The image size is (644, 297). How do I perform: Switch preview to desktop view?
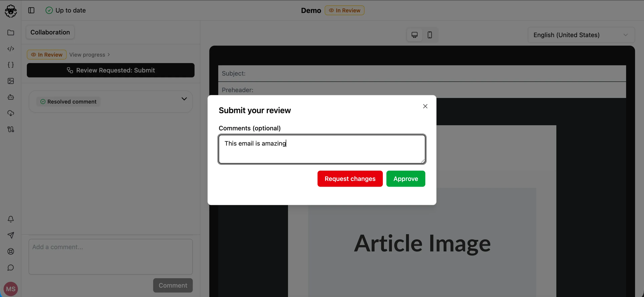pos(414,35)
